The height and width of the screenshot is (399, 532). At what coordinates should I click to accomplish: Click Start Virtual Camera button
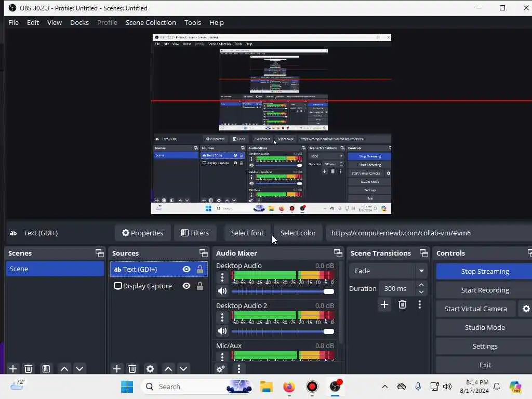(x=476, y=309)
